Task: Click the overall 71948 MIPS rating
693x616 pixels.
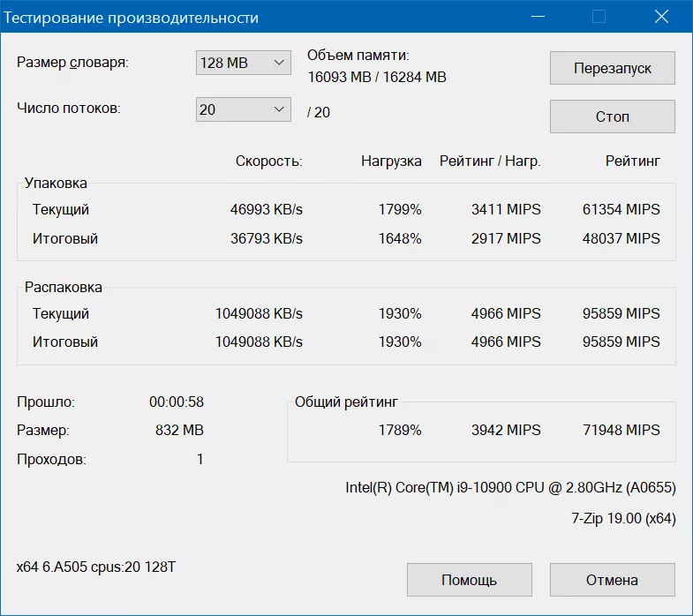Action: pos(621,430)
